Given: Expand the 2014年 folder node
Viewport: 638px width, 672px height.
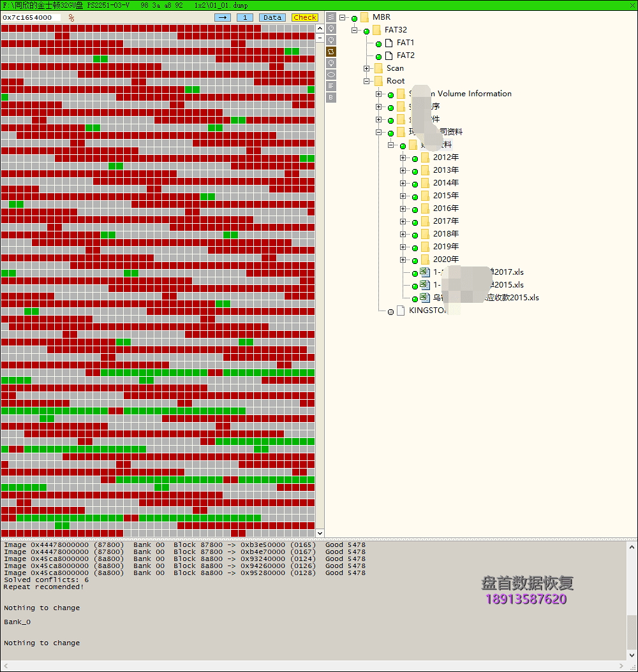Looking at the screenshot, I should pos(403,183).
